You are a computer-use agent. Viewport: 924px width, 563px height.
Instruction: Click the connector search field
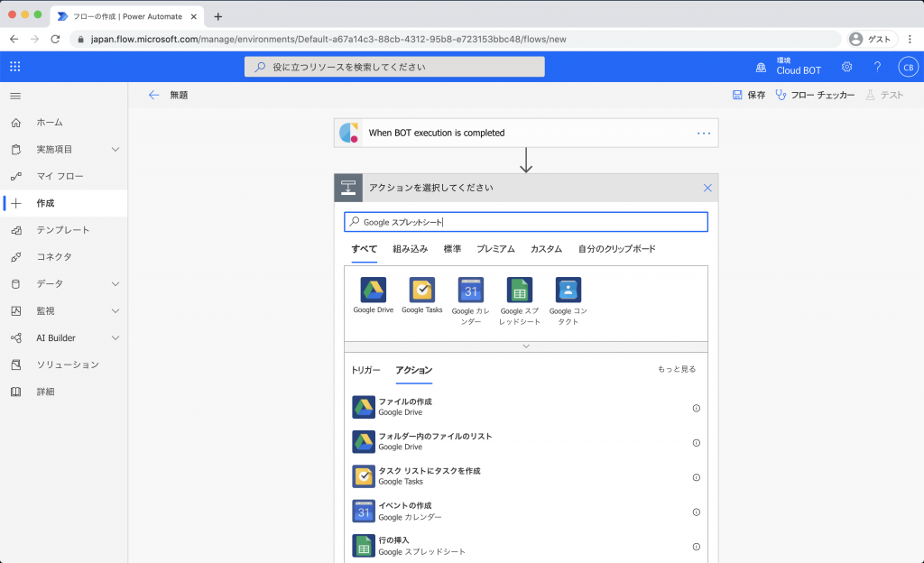click(x=526, y=222)
